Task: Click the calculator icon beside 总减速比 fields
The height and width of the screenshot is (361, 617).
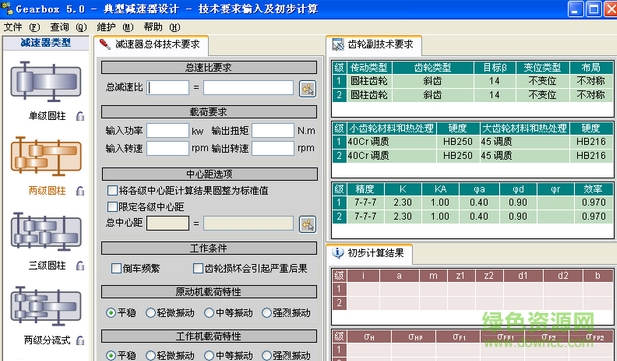Action: pos(307,89)
